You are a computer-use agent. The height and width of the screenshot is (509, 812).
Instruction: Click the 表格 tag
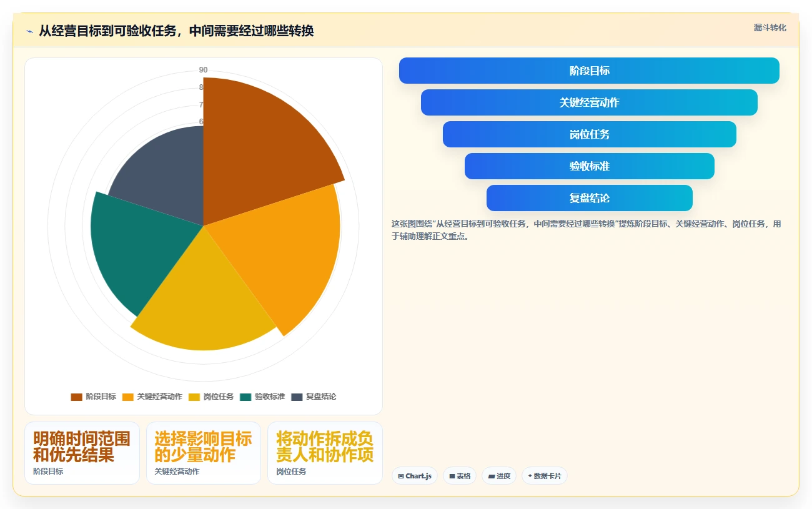(460, 476)
